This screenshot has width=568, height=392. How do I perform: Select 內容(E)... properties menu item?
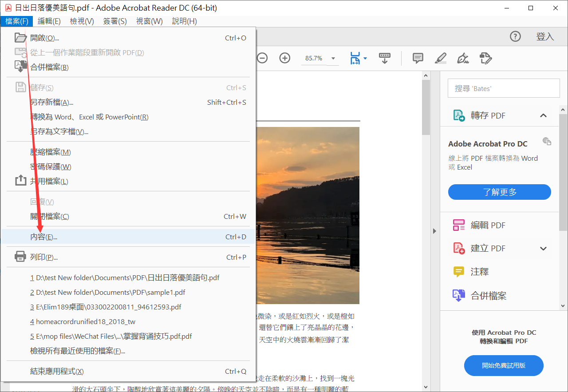128,237
